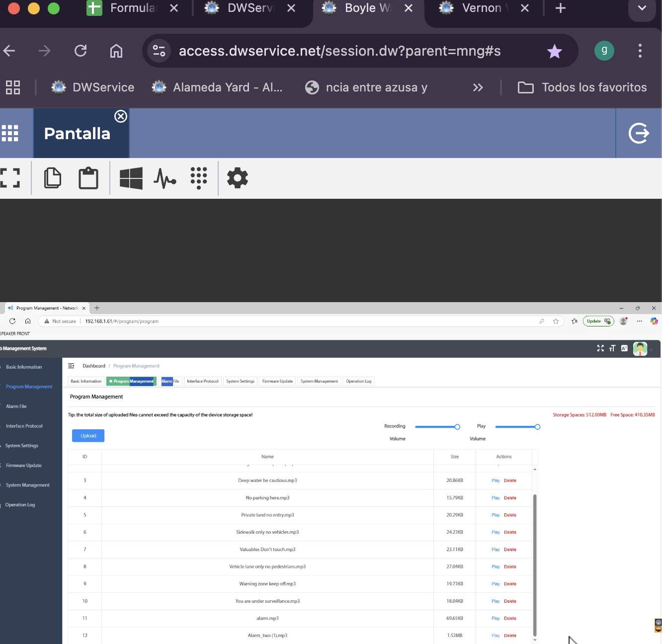Screen dimensions: 662x644
Task: Click the language translate icon in header
Action: coord(624,348)
